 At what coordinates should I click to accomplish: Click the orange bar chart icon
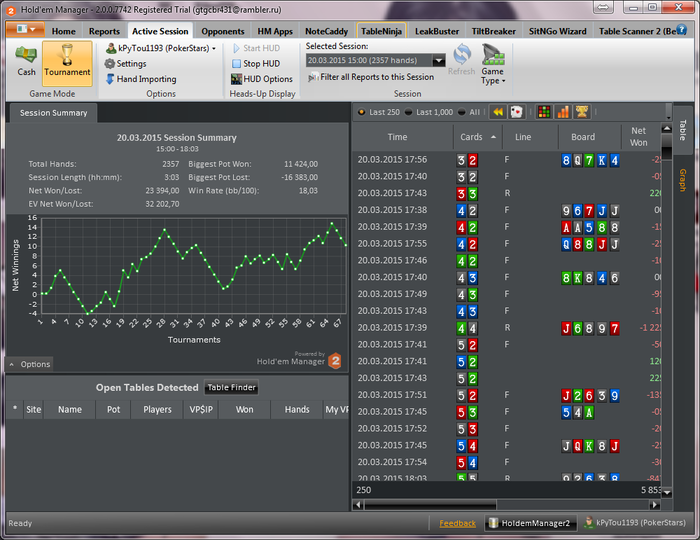click(563, 112)
